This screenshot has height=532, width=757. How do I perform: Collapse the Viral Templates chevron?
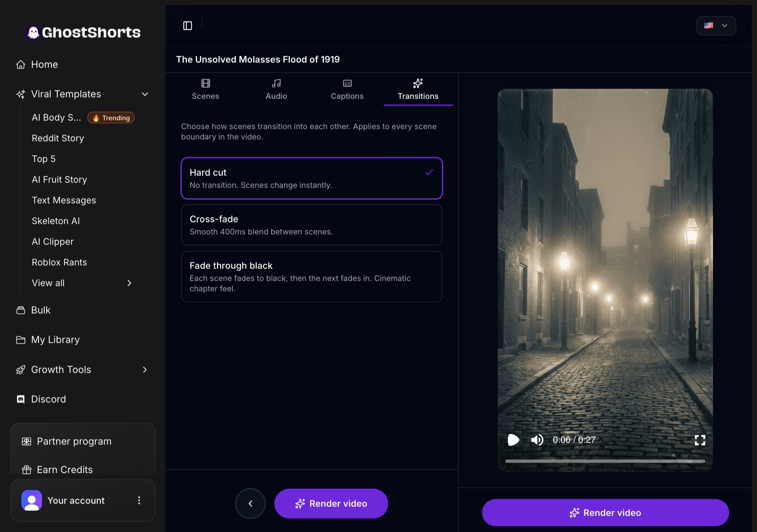(x=145, y=94)
